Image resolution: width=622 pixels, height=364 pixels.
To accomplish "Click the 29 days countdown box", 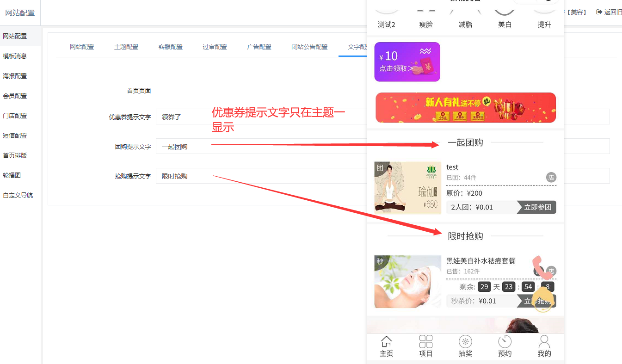I will 484,287.
